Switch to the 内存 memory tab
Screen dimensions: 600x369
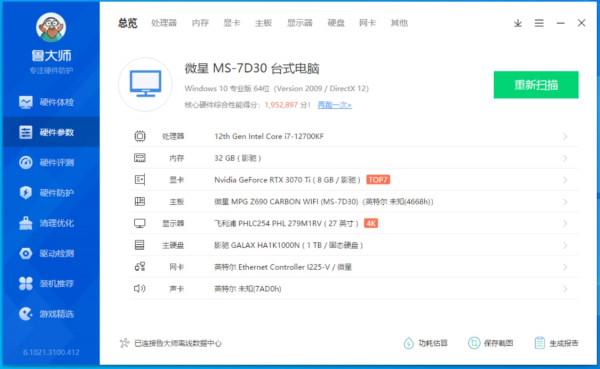(200, 23)
